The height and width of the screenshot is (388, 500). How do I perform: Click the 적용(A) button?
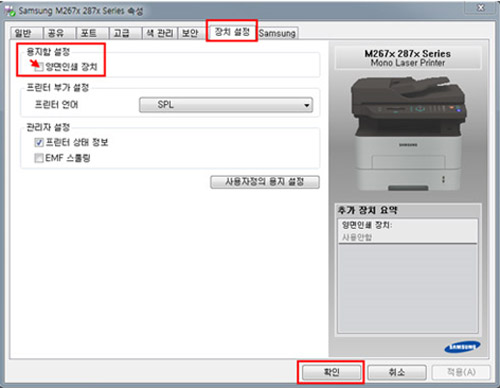[x=461, y=372]
